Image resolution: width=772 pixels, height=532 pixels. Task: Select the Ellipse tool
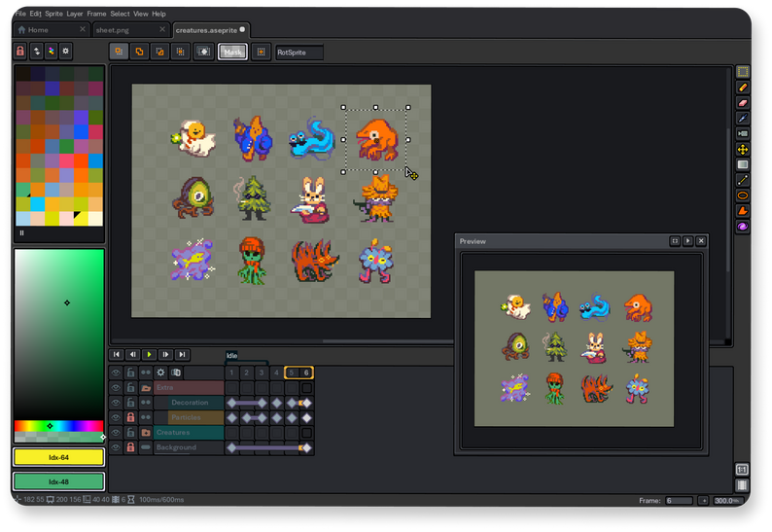tap(743, 195)
